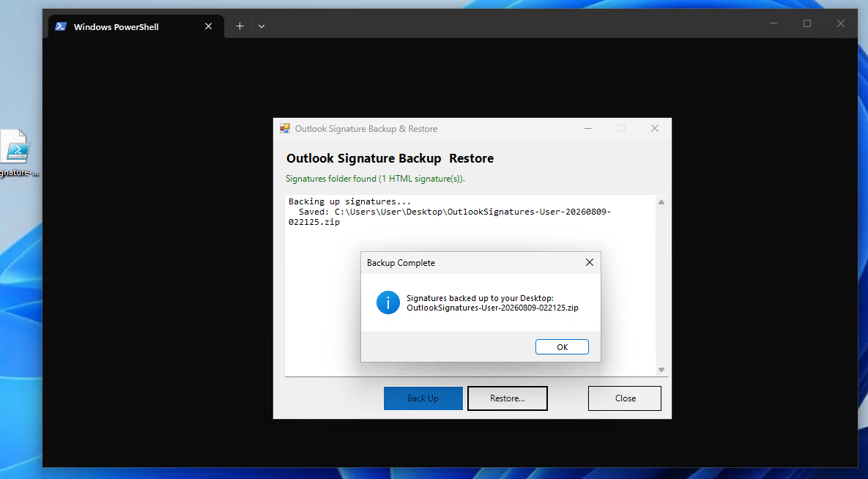The height and width of the screenshot is (479, 868).
Task: Close the Outlook Signature Backup & Restore window
Action: (x=655, y=128)
